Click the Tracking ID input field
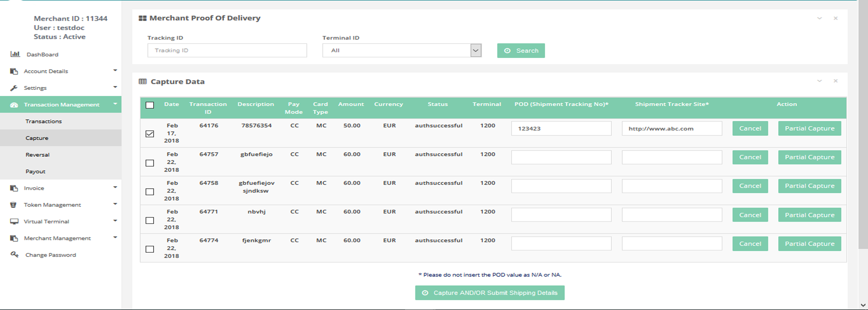Image resolution: width=868 pixels, height=310 pixels. coord(227,51)
